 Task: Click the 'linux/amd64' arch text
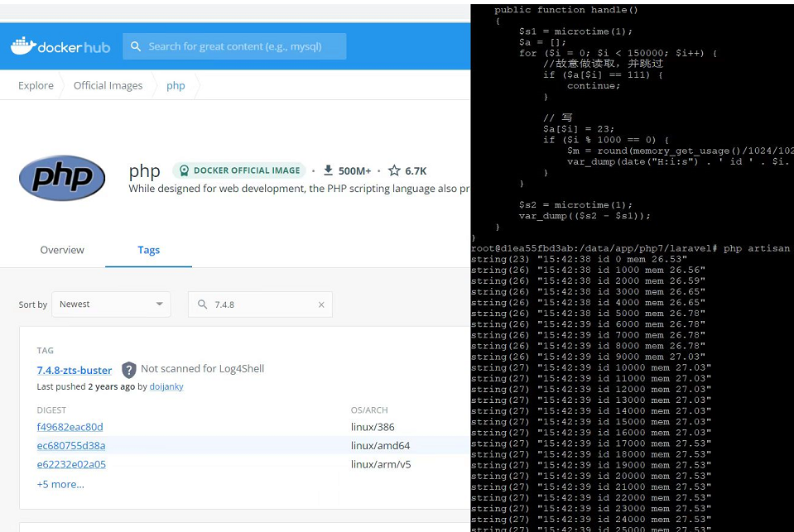point(380,446)
